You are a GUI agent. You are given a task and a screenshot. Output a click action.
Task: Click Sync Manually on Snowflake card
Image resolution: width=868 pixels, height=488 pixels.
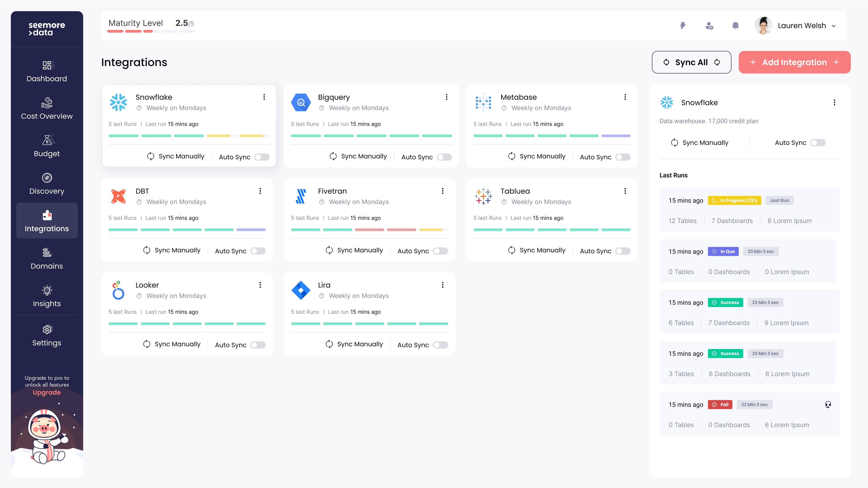(176, 156)
